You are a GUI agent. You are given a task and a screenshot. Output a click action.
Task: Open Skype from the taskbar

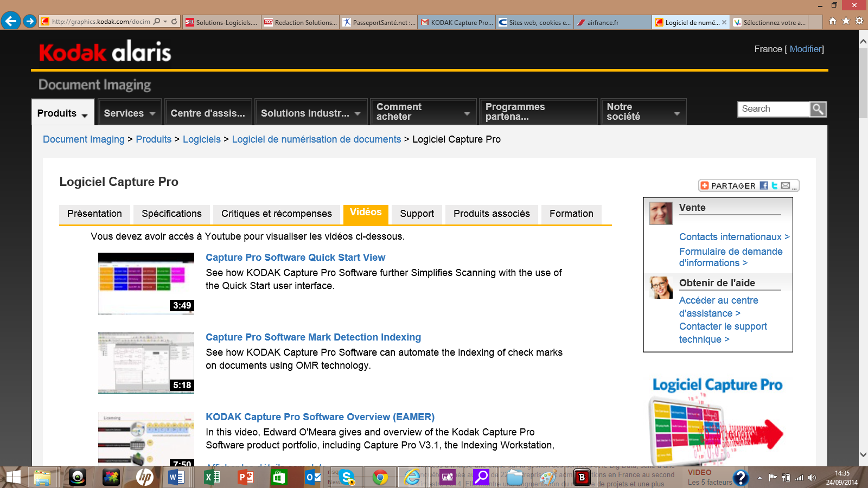pyautogui.click(x=347, y=477)
